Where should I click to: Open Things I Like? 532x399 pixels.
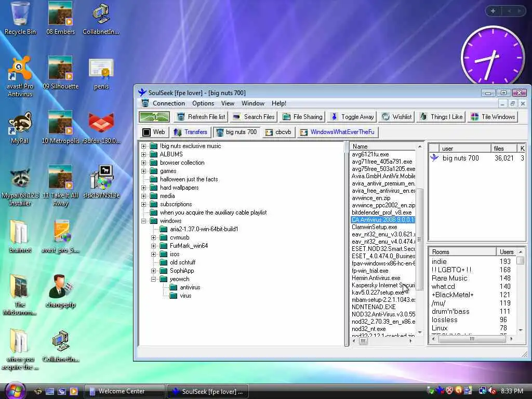pos(441,117)
